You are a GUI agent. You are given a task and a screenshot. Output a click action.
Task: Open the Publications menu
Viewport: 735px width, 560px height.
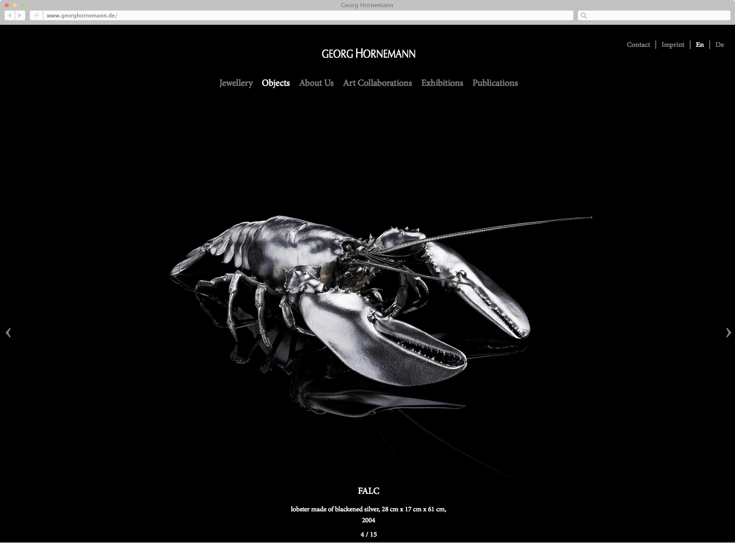495,83
